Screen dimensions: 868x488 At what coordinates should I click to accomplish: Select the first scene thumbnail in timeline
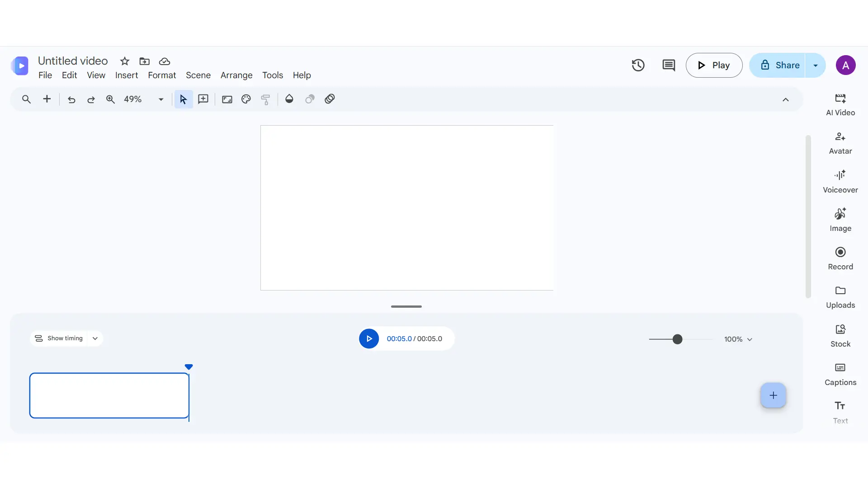pos(109,395)
